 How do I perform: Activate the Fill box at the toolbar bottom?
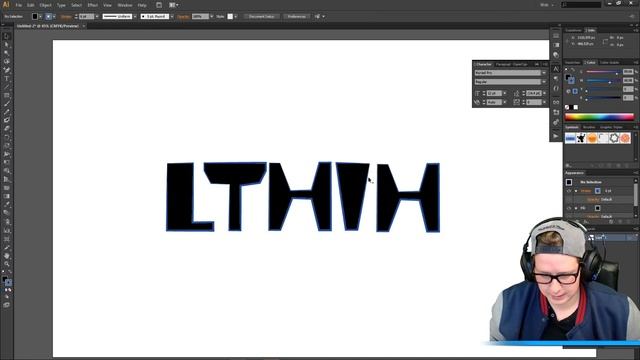(x=4, y=280)
